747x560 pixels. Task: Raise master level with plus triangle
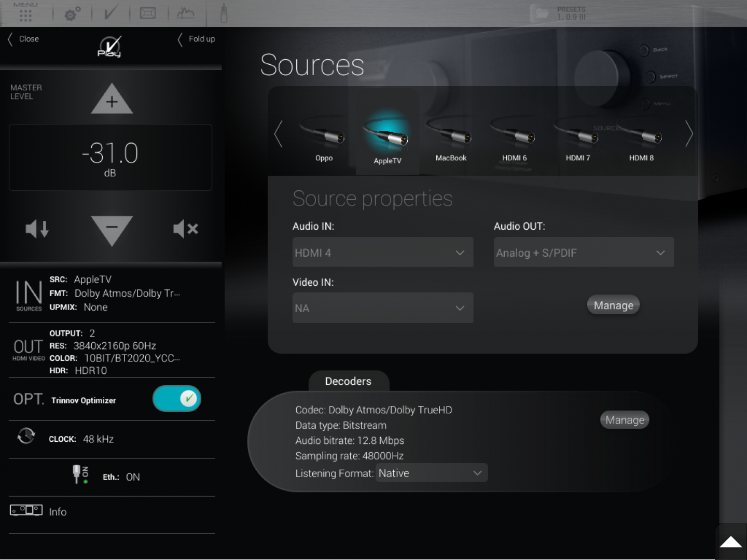coord(112,99)
